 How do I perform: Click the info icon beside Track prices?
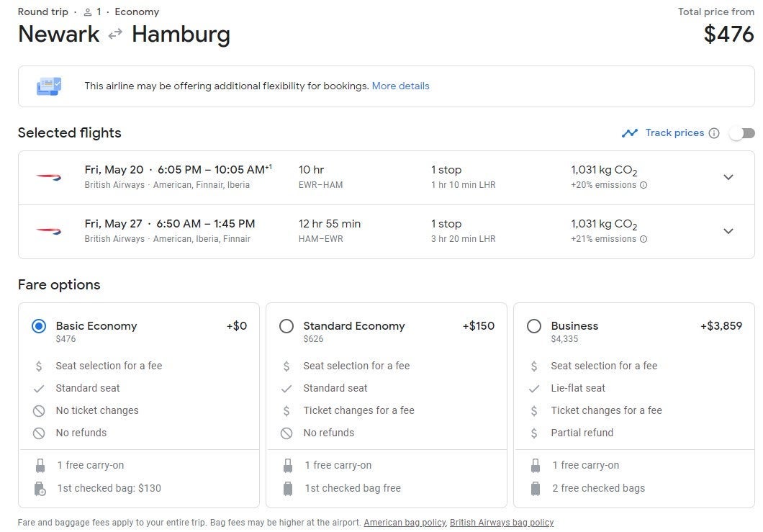click(714, 133)
